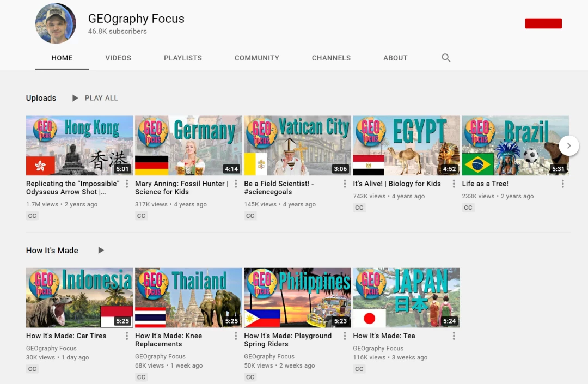Click GEOgraphy Focus link under Knee Replacements video
Viewport: 588px width, 384px height.
tap(160, 357)
